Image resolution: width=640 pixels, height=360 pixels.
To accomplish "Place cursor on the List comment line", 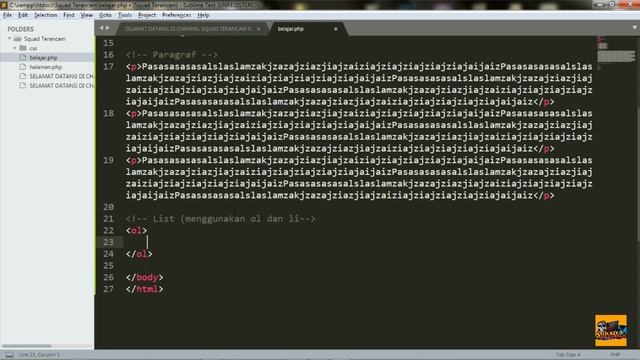I will (x=220, y=219).
